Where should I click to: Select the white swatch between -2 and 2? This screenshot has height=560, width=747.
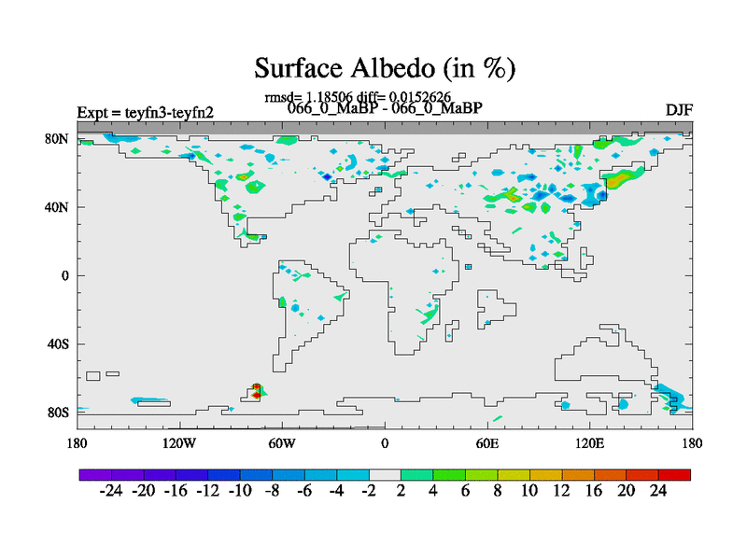[x=386, y=475]
